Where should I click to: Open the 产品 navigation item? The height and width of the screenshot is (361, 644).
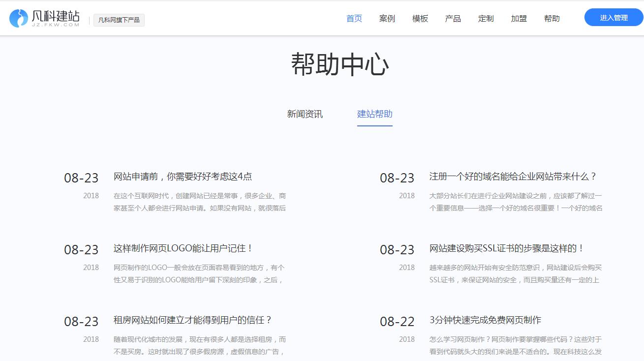(453, 19)
